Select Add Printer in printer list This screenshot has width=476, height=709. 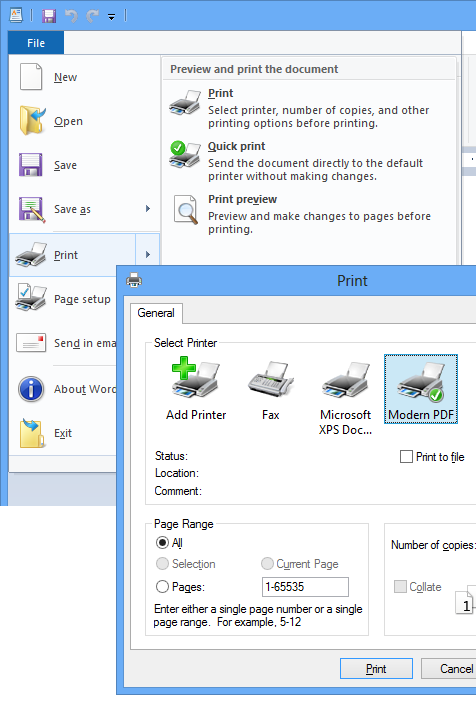tap(196, 389)
